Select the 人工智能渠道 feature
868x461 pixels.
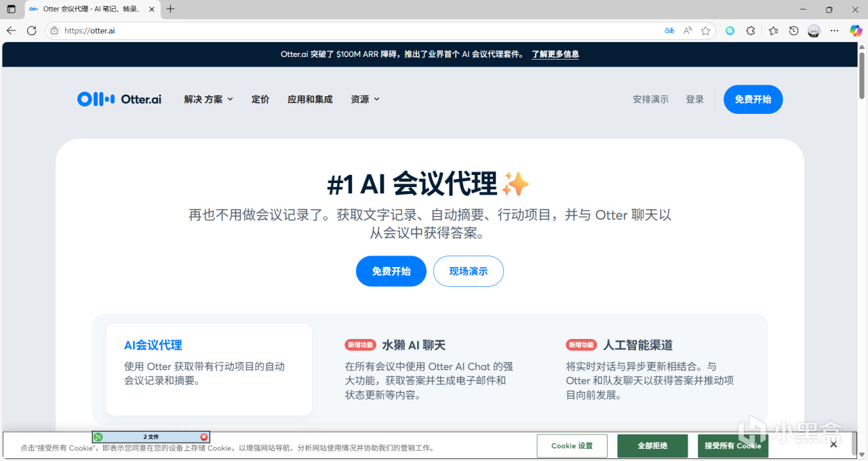(651, 369)
